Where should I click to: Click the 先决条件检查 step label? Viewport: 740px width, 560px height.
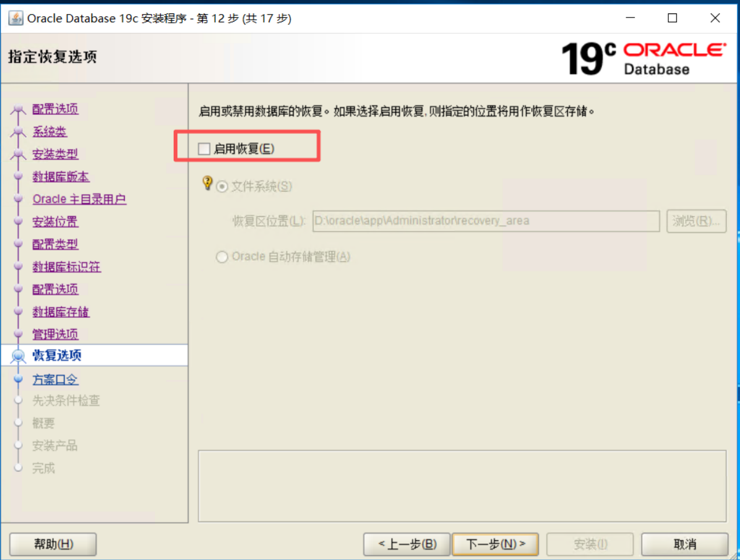(x=66, y=400)
